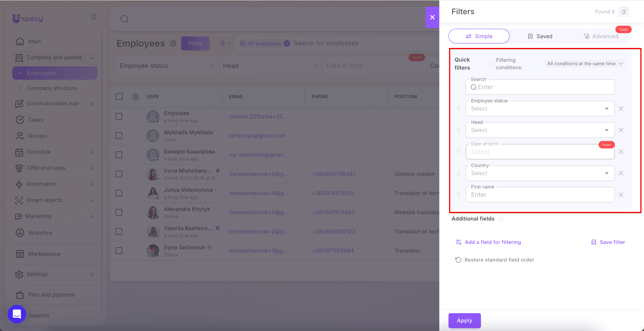Open Employee status dropdown in Filters panel
This screenshot has width=644, height=331.
coord(540,109)
